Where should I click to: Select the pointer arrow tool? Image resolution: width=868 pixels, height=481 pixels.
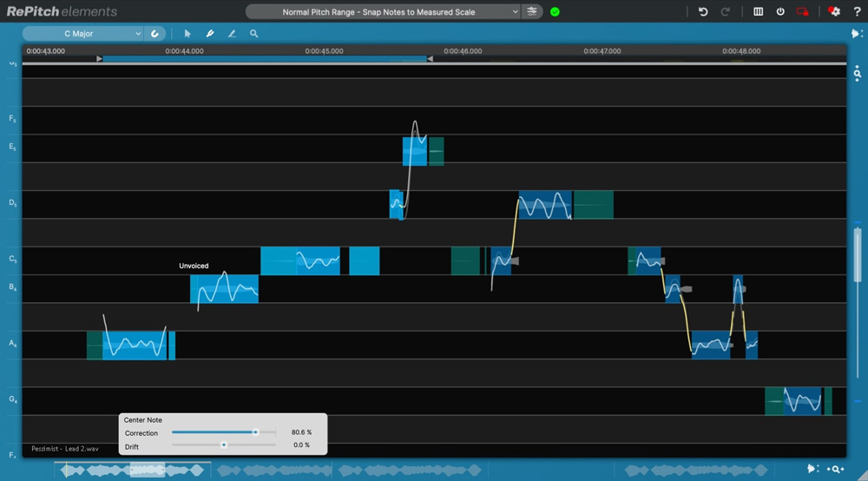[187, 34]
